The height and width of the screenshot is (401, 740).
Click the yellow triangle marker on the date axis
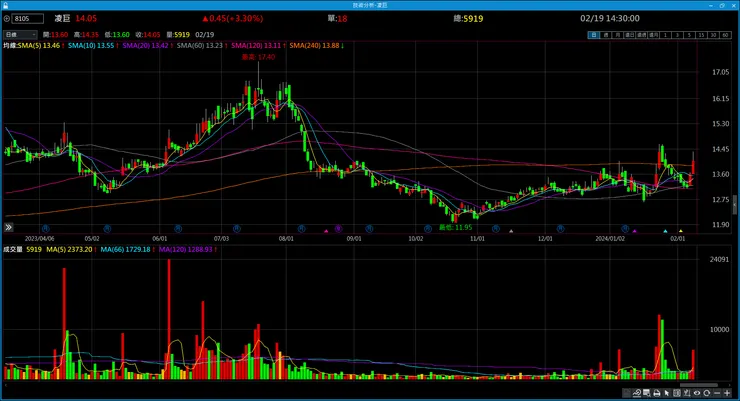pyautogui.click(x=681, y=231)
